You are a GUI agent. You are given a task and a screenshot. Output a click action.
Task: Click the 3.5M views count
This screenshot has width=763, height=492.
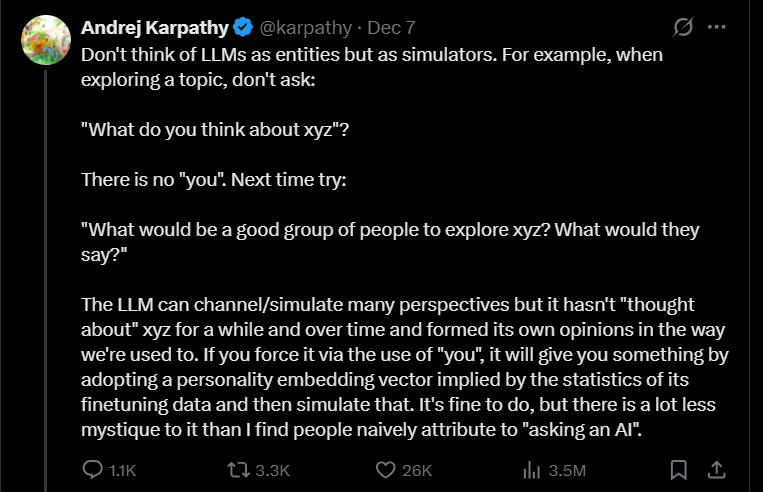566,470
